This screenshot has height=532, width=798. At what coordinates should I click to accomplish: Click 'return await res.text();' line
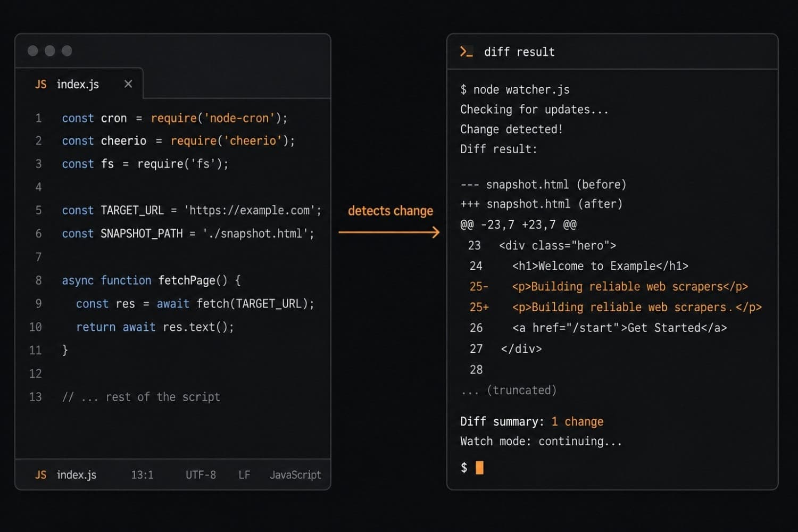click(155, 327)
